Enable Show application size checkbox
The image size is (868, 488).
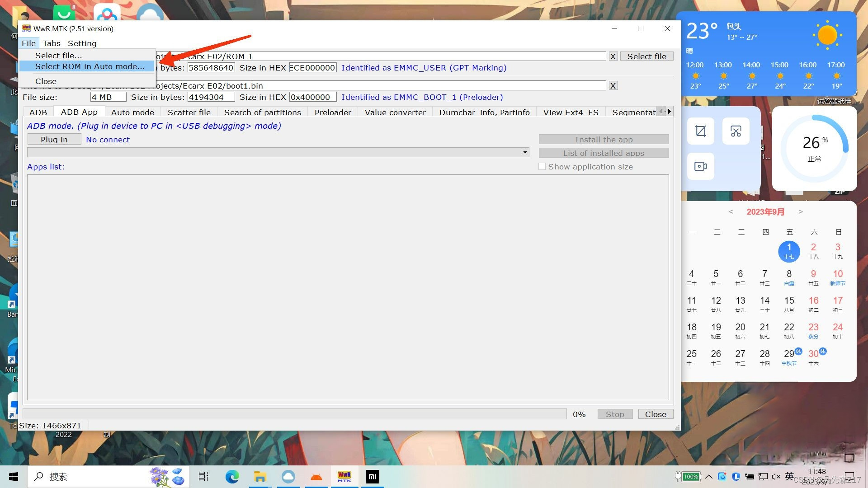542,167
